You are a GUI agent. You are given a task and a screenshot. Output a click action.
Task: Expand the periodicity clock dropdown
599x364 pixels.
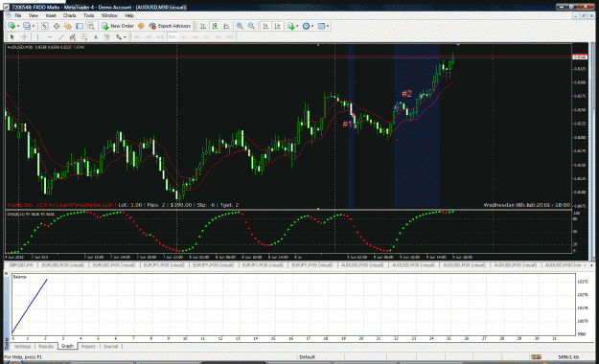312,26
